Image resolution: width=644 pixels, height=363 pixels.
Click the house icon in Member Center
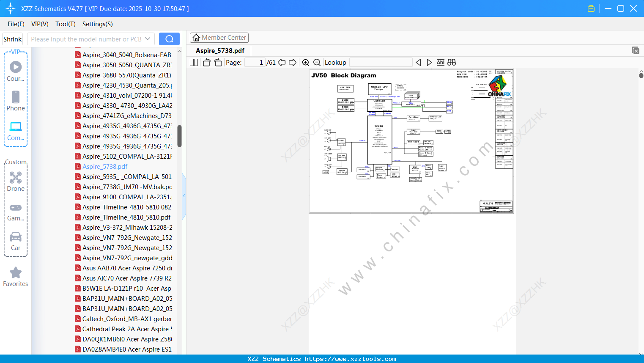pyautogui.click(x=196, y=38)
